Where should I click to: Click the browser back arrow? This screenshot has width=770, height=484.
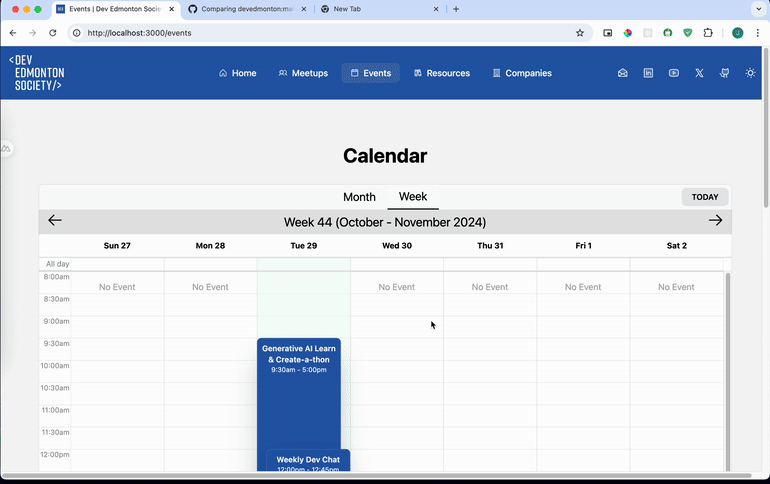[13, 33]
